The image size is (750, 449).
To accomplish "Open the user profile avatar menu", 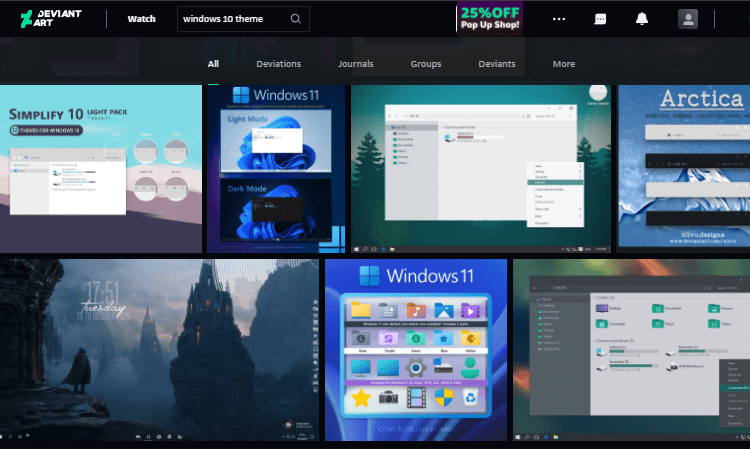I will [x=688, y=19].
